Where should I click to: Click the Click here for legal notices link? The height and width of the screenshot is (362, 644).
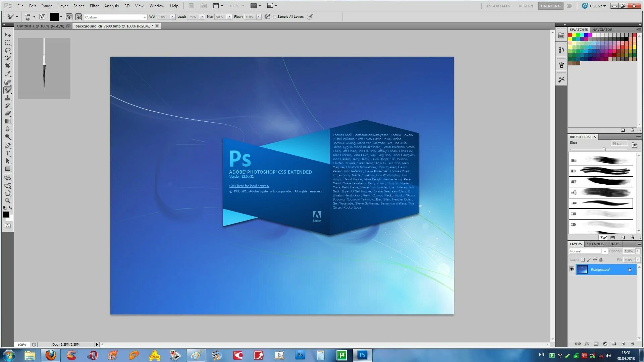pyautogui.click(x=249, y=186)
